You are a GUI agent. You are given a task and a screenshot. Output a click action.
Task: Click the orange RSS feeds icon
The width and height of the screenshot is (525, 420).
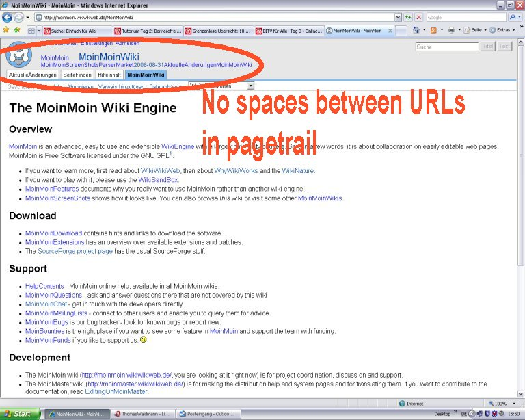433,31
